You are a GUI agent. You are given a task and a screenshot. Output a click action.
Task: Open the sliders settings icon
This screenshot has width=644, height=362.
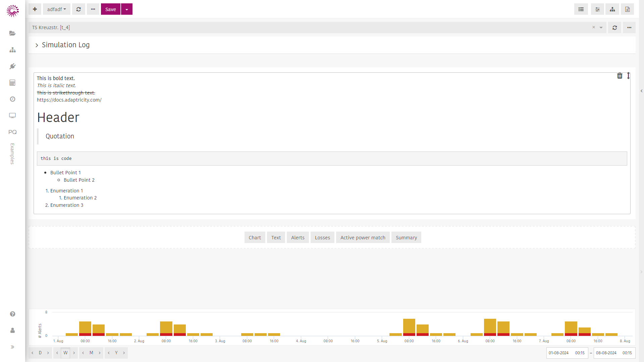(597, 9)
